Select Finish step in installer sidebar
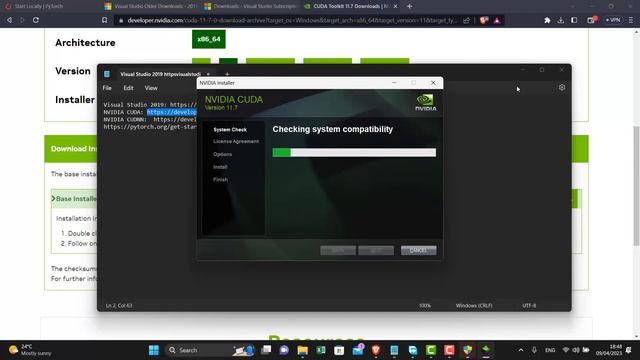Viewport: 640px width, 360px height. click(x=220, y=180)
